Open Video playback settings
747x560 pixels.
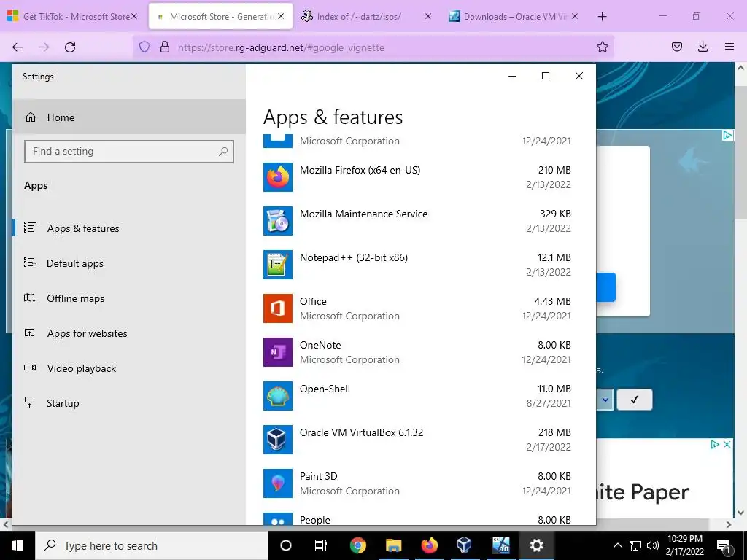point(129,368)
